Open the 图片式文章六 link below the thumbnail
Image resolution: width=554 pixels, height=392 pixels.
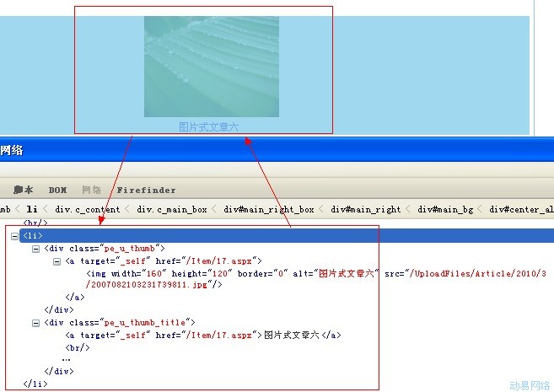coord(208,126)
